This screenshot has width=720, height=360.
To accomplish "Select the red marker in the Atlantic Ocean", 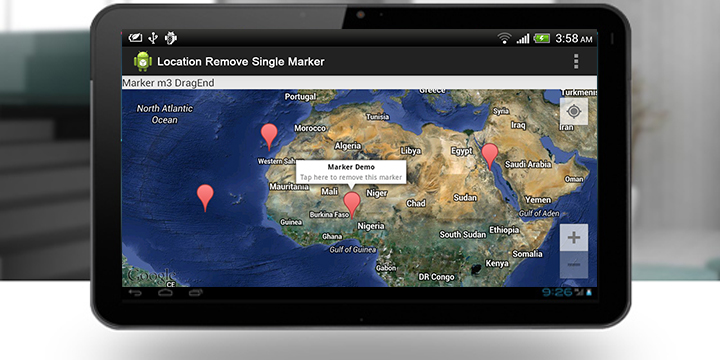I will [205, 197].
